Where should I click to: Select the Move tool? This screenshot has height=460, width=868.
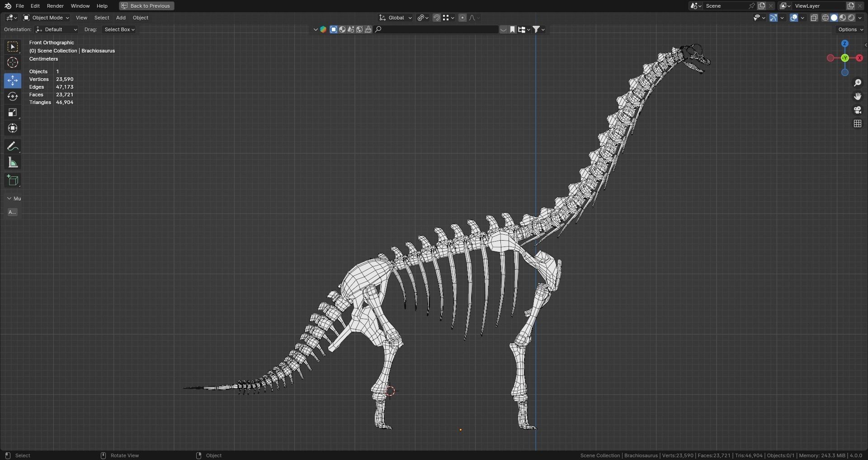[x=13, y=81]
